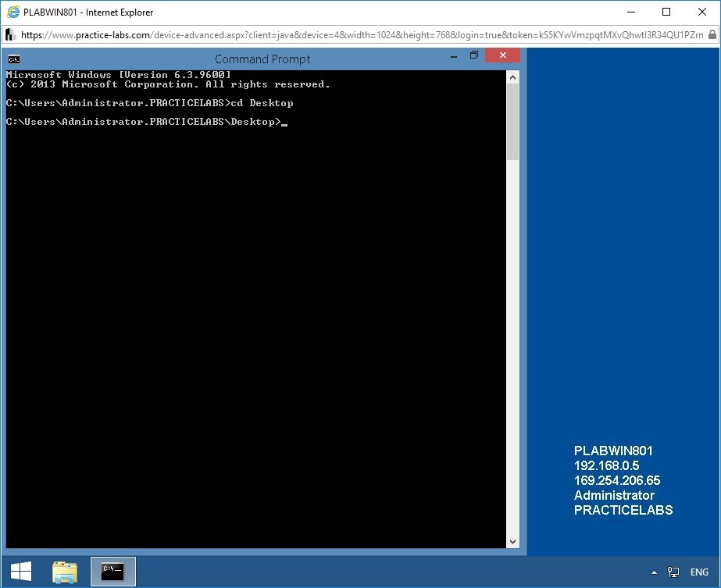Click the Command Prompt system menu icon
Screen dimensions: 721x588
(x=13, y=59)
